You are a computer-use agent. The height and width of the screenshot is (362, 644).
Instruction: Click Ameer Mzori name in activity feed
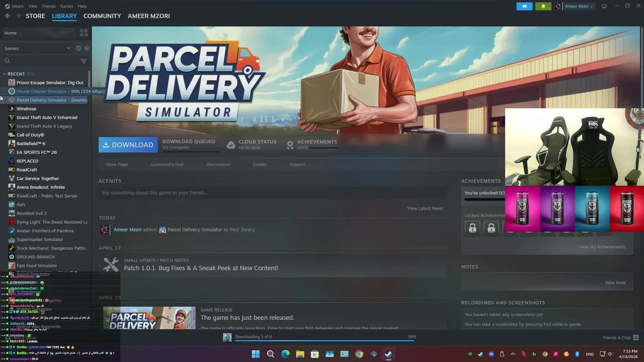pos(128,230)
